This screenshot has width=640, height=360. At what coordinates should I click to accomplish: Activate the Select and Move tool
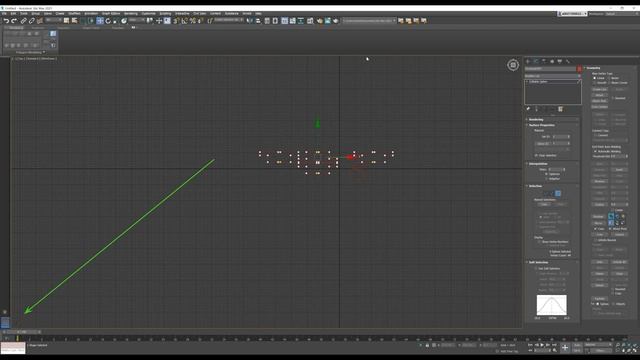100,20
